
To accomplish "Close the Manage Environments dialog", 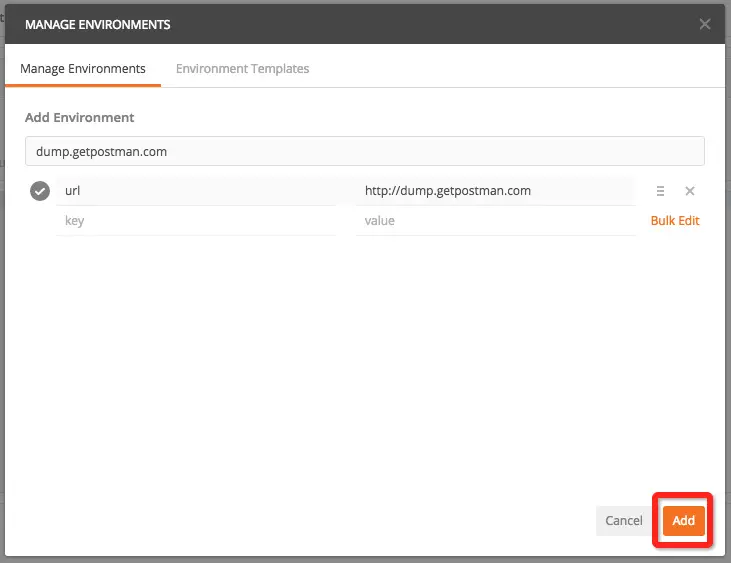I will tap(704, 24).
